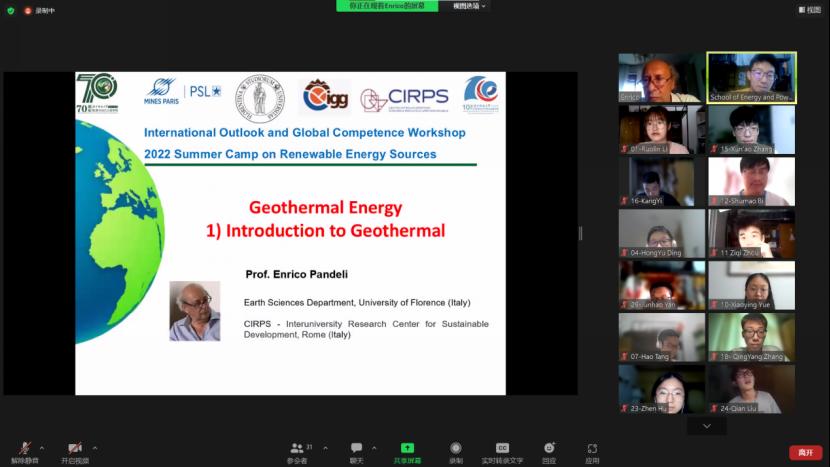
Task: Open the View menu in top-right corner
Action: coord(809,10)
